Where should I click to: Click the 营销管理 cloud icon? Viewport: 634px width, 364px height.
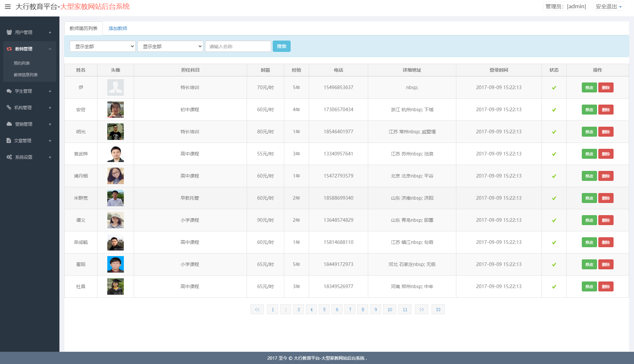[x=9, y=124]
